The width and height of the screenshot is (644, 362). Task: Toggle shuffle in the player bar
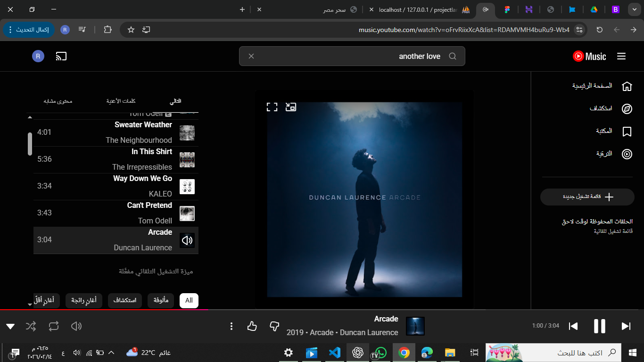(x=31, y=326)
